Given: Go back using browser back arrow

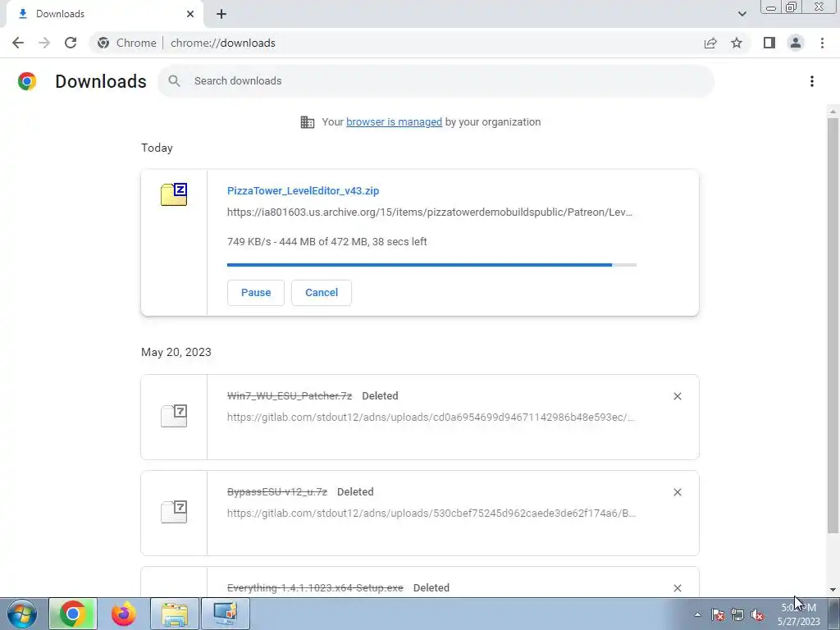Looking at the screenshot, I should click(18, 43).
